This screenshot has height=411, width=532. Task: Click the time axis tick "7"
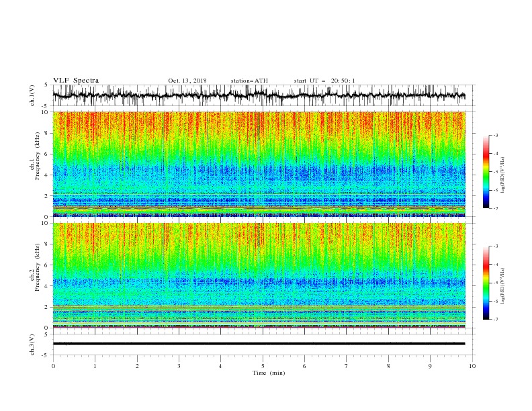[x=347, y=366]
